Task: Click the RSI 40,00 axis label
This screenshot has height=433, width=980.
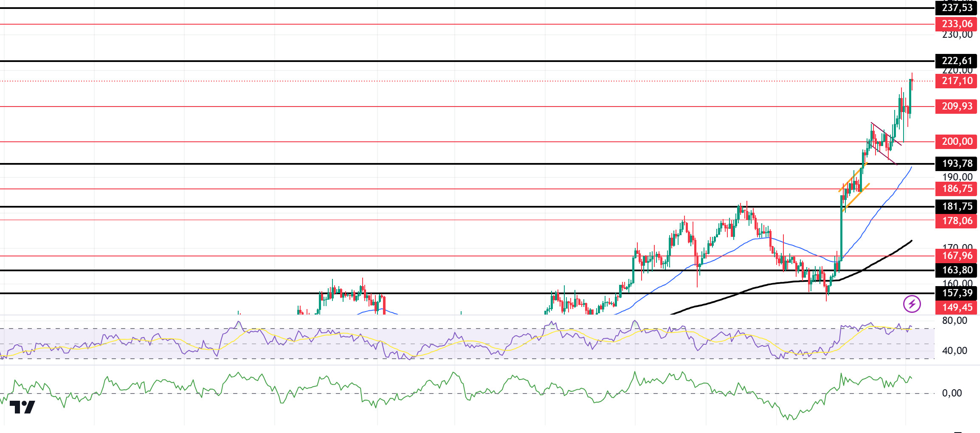Action: tap(955, 351)
